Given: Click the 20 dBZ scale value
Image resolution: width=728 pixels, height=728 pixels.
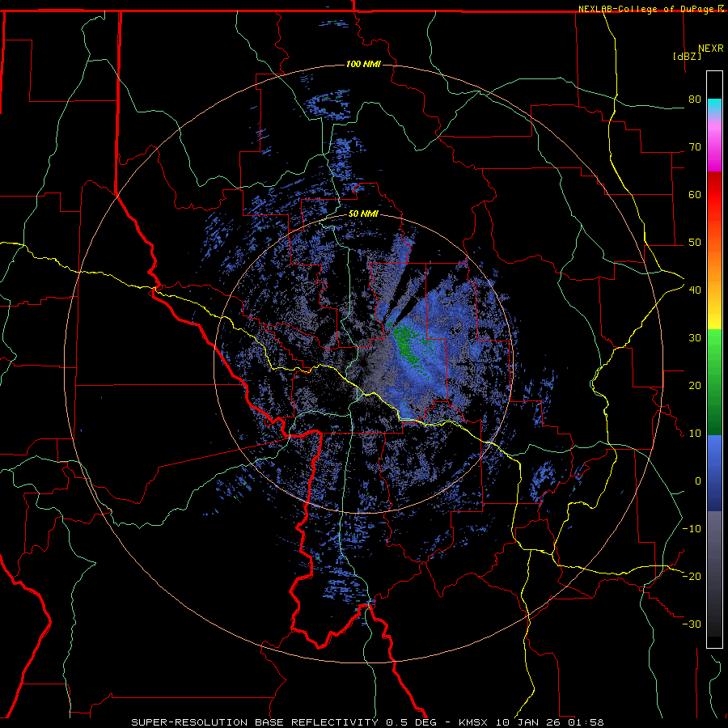Looking at the screenshot, I should pyautogui.click(x=695, y=386).
